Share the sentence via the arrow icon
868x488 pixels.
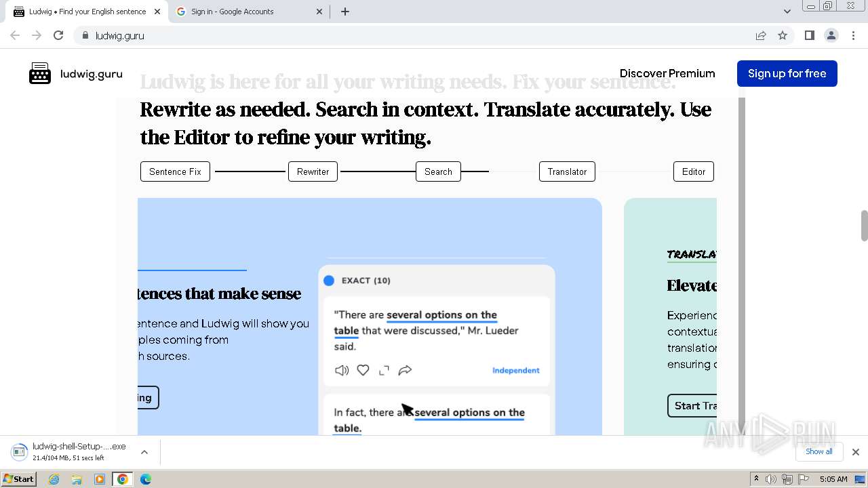[405, 370]
